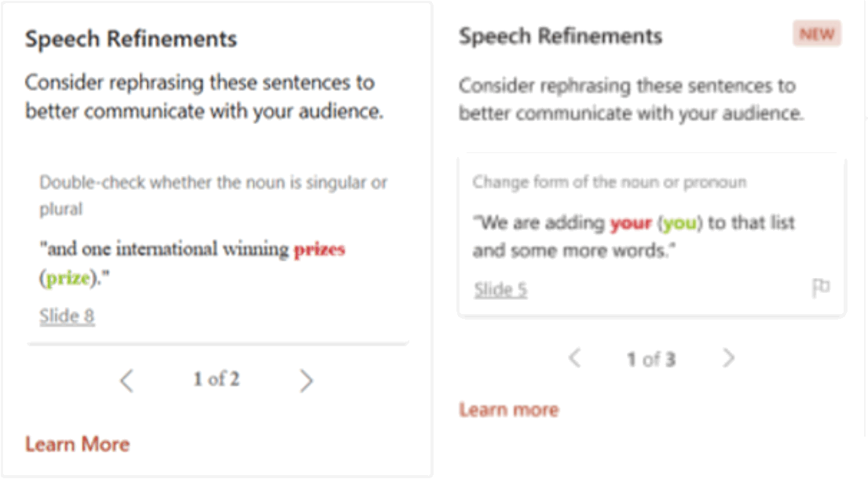Image resolution: width=868 pixels, height=479 pixels.
Task: Jump to Slide 5 via its link
Action: click(x=500, y=290)
